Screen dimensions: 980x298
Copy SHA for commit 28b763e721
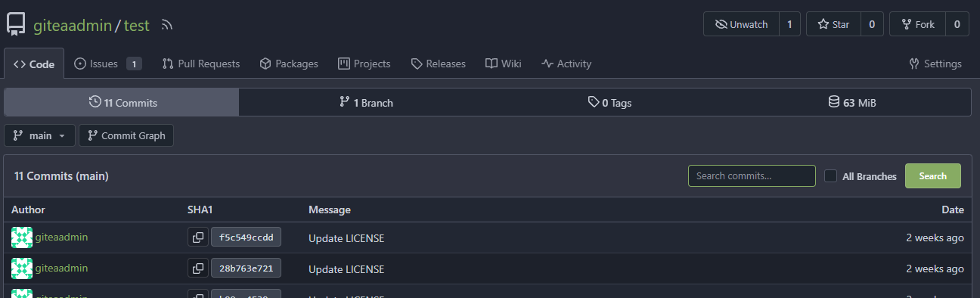click(198, 269)
